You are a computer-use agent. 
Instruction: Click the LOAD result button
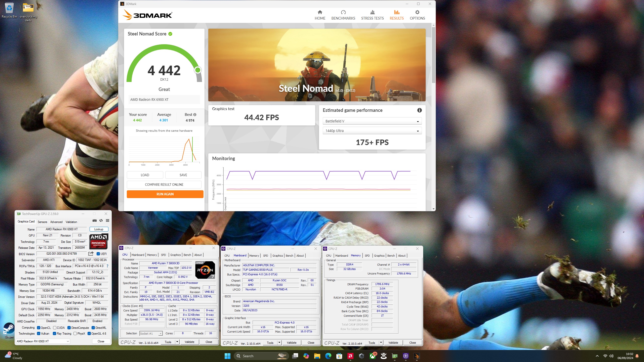click(x=145, y=175)
